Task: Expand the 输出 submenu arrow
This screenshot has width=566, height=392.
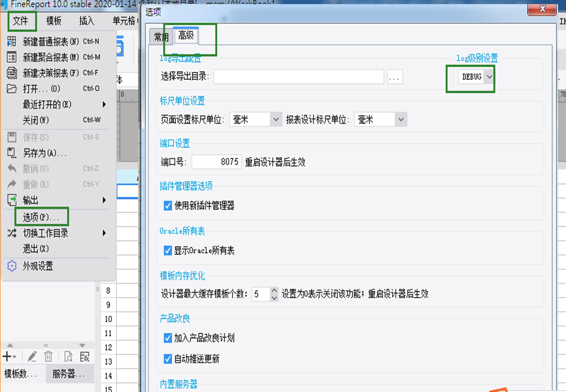Action: pos(104,200)
